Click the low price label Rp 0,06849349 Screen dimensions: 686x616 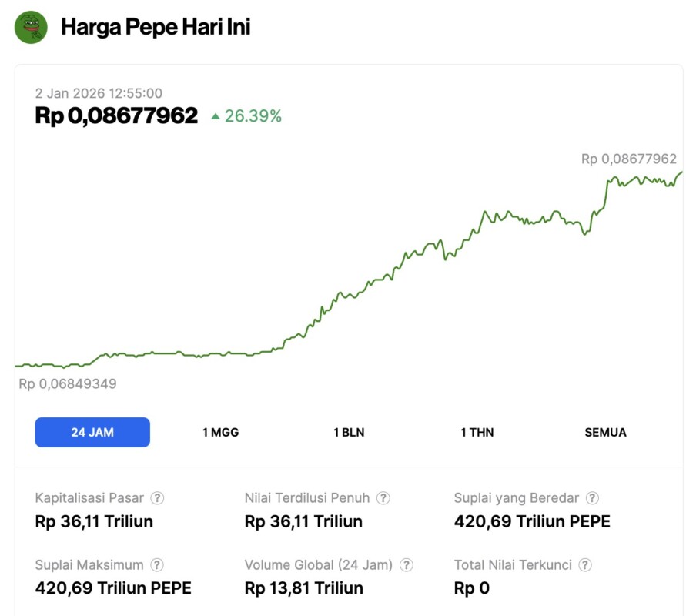pyautogui.click(x=68, y=383)
